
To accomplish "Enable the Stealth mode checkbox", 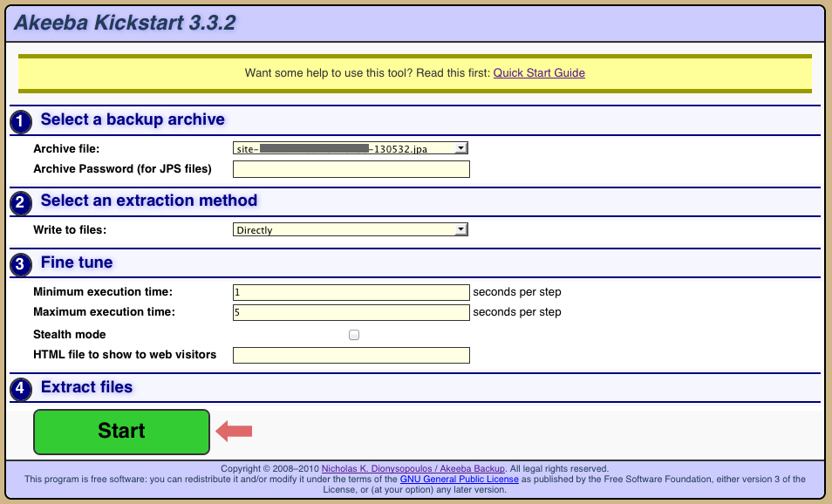I will tap(354, 335).
